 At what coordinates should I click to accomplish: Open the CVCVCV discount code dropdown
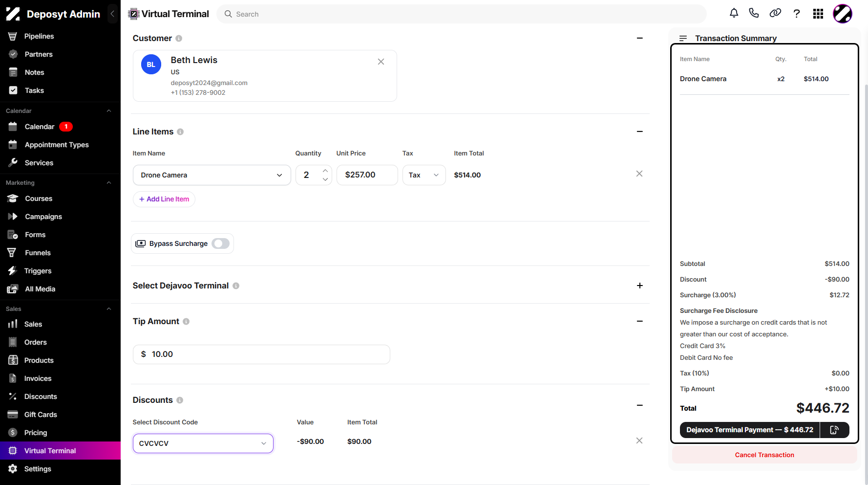203,443
